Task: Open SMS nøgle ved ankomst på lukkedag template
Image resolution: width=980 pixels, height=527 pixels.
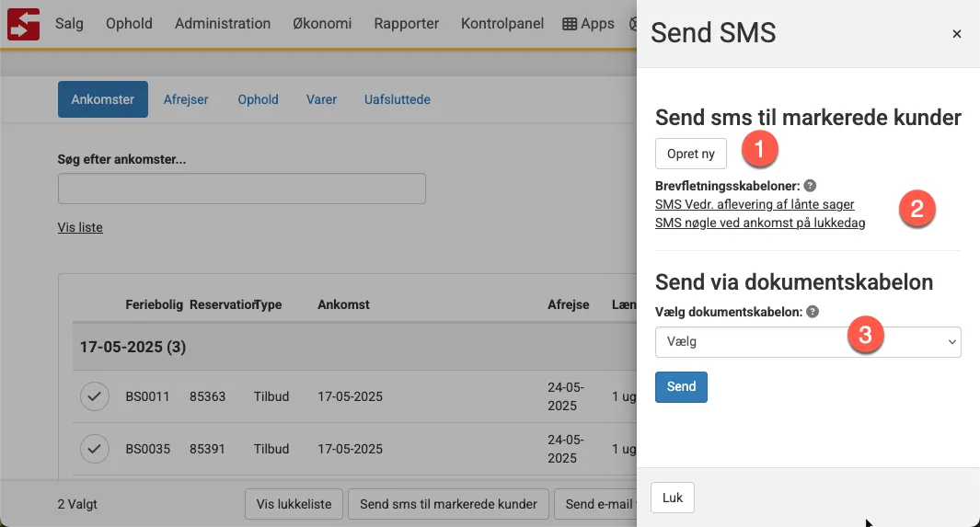Action: [760, 223]
